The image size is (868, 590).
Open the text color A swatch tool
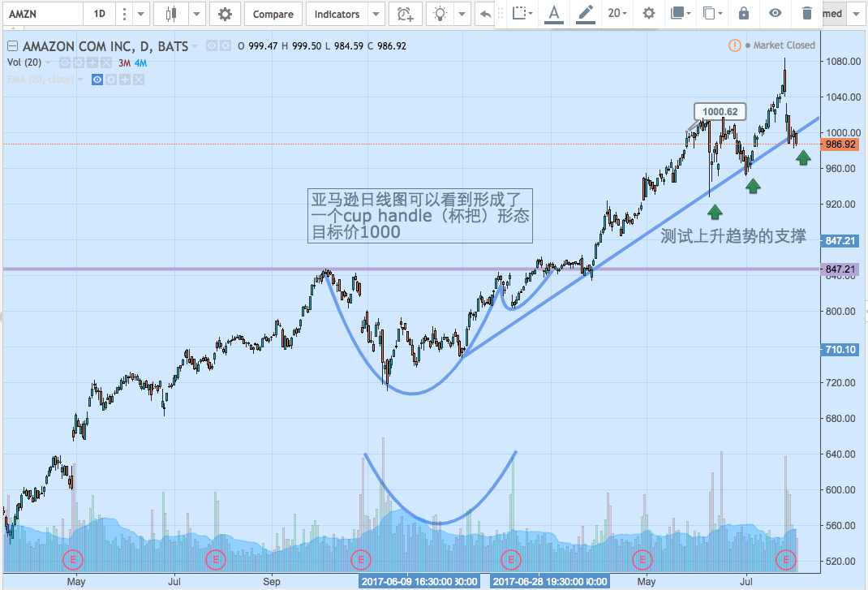pyautogui.click(x=553, y=13)
